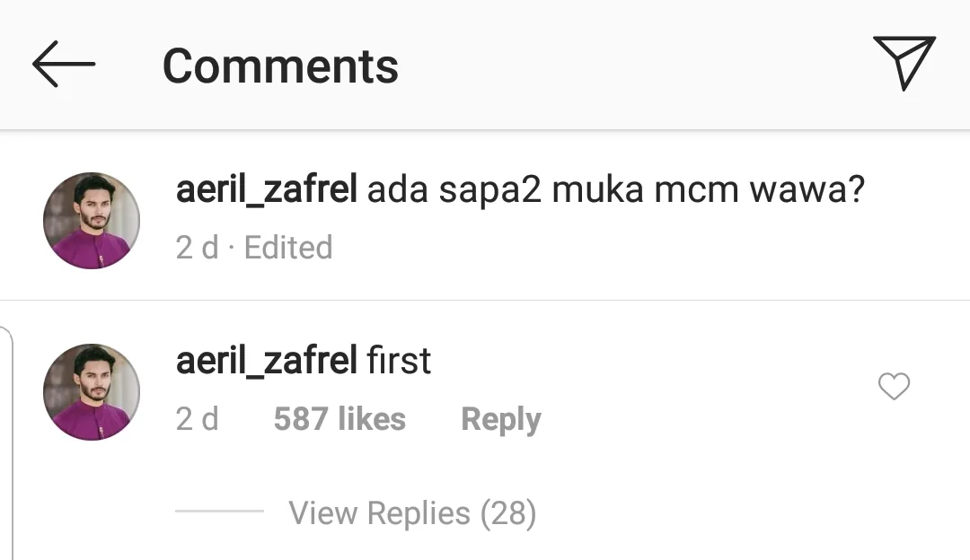The image size is (970, 560).
Task: Click the "2 d" timestamp beside Edited
Action: 197,248
